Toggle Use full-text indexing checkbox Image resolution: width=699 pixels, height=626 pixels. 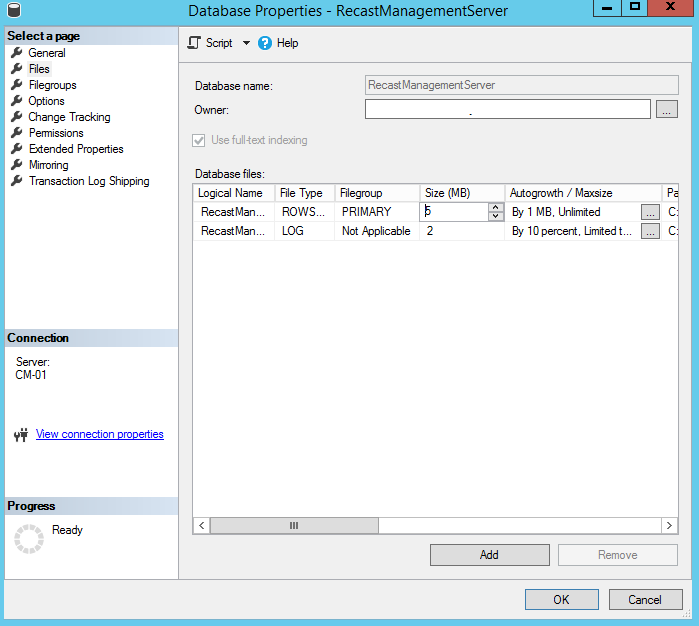click(x=199, y=140)
